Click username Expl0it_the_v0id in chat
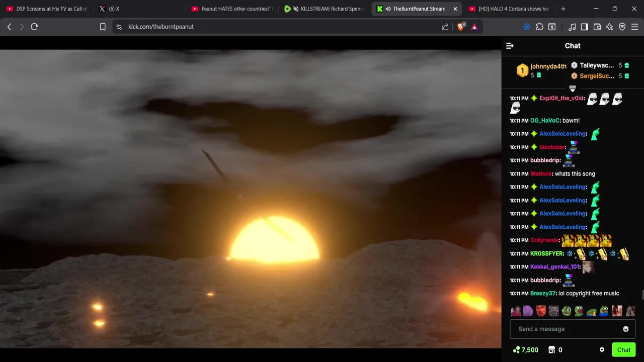This screenshot has height=362, width=644. [561, 98]
